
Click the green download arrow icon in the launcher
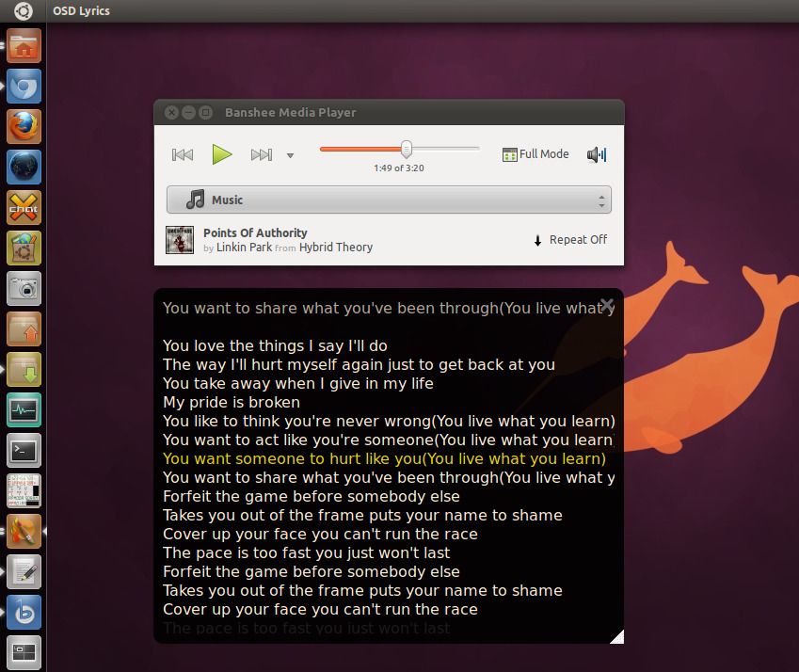24,369
